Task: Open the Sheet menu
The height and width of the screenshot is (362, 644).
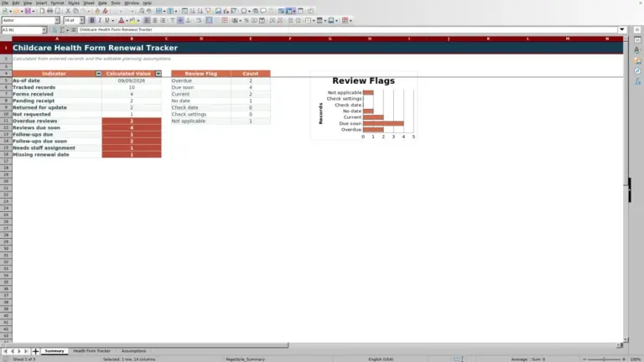Action: click(89, 3)
